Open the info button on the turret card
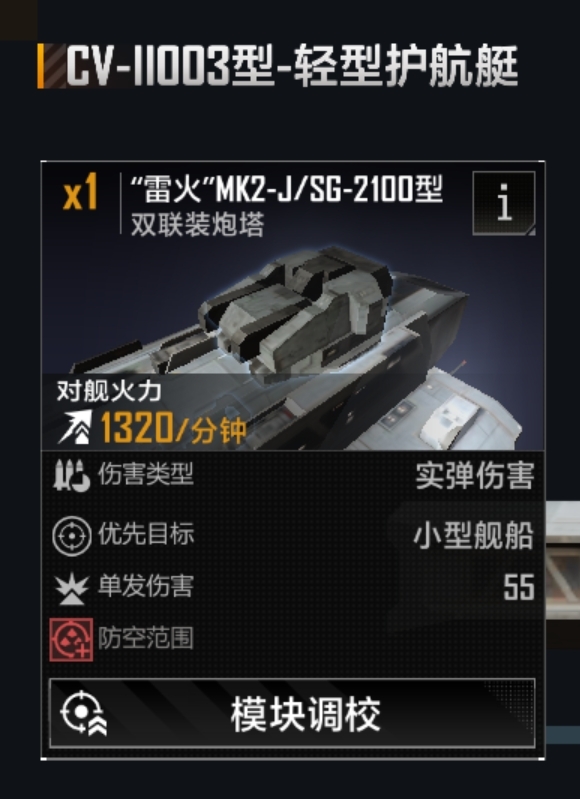 pos(504,203)
